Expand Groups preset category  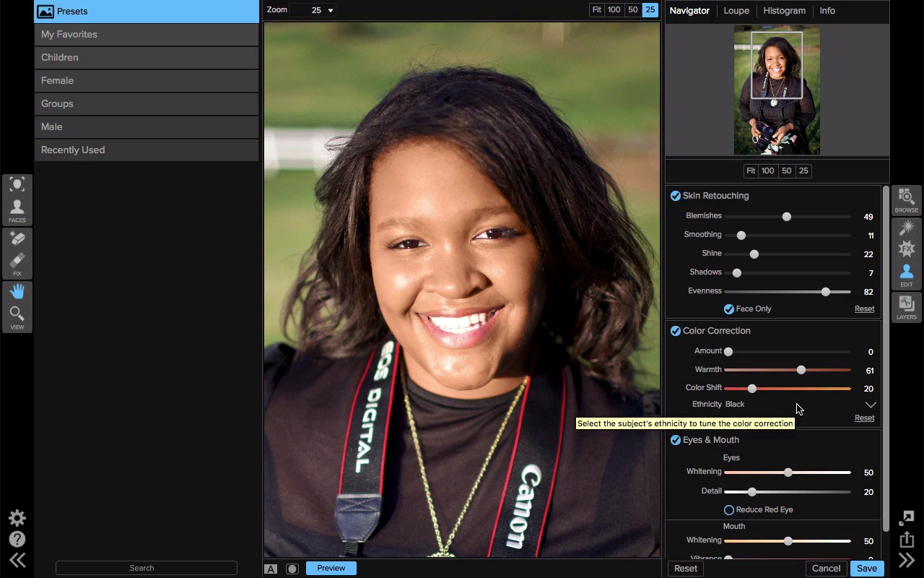pyautogui.click(x=147, y=103)
